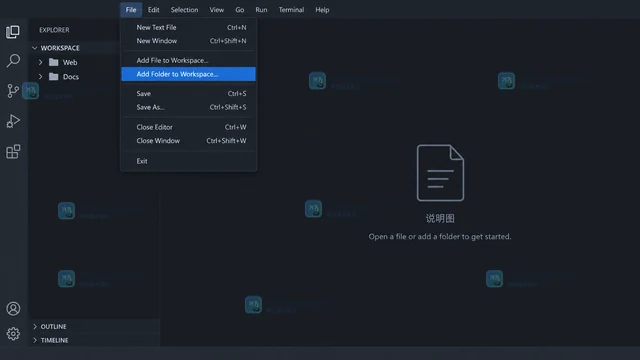This screenshot has height=360, width=640.
Task: Open the Source Control view icon
Action: click(x=13, y=91)
